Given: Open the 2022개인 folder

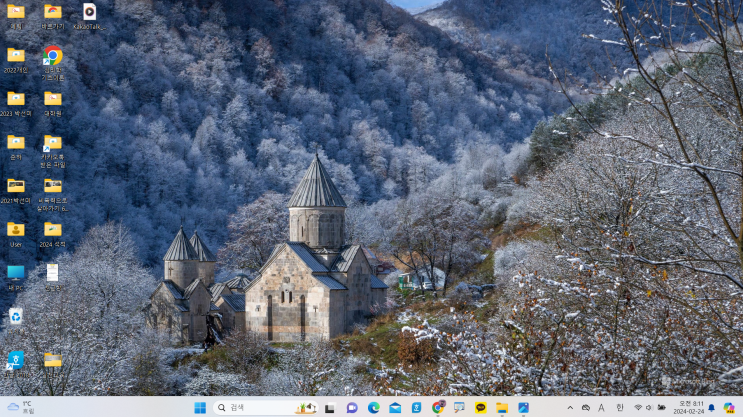Looking at the screenshot, I should tap(16, 60).
